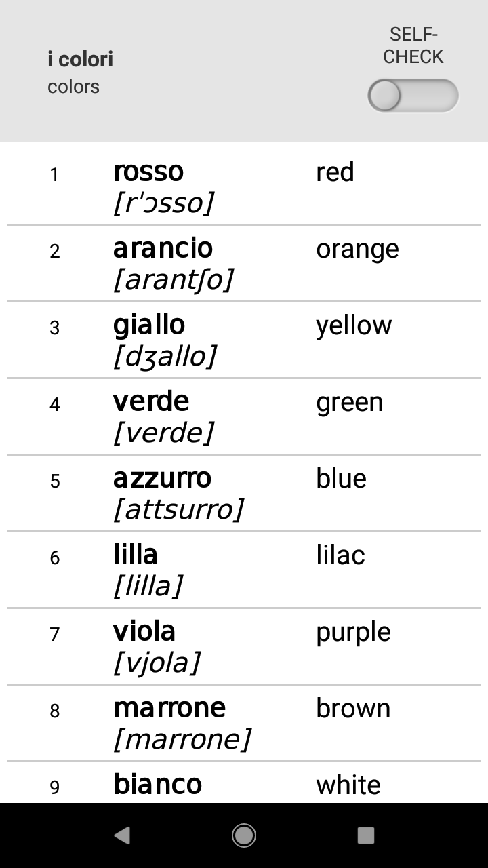Tap the English translation red
Screen dimensions: 488x868
(x=335, y=172)
